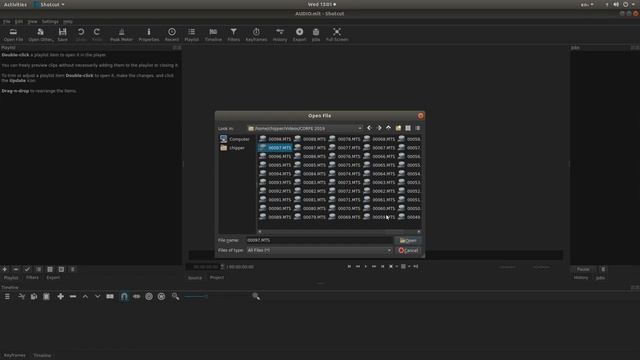Screen dimensions: 640x360
Task: Open the Help menu
Action: 68,22
